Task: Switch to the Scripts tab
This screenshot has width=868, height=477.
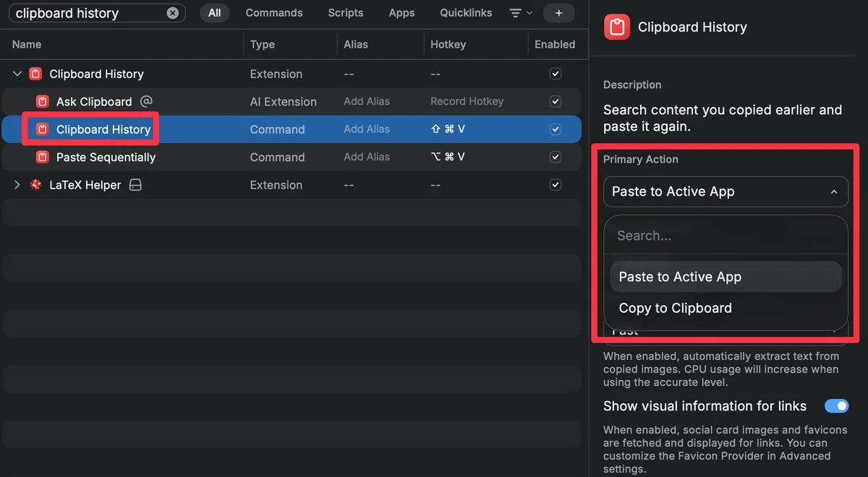Action: pyautogui.click(x=346, y=13)
